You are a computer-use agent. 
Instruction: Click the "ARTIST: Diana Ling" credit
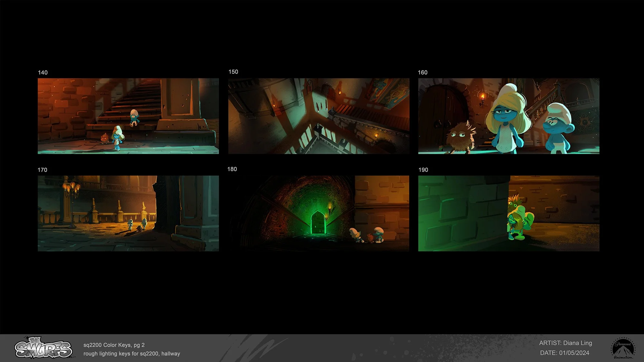pos(566,343)
